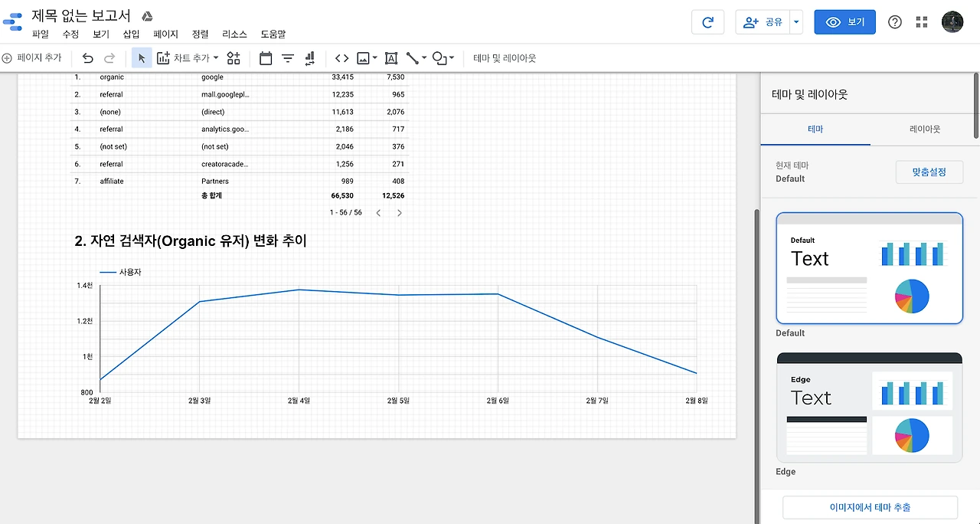Click the add community visualization icon
Screen dimensions: 980x524
click(234, 58)
